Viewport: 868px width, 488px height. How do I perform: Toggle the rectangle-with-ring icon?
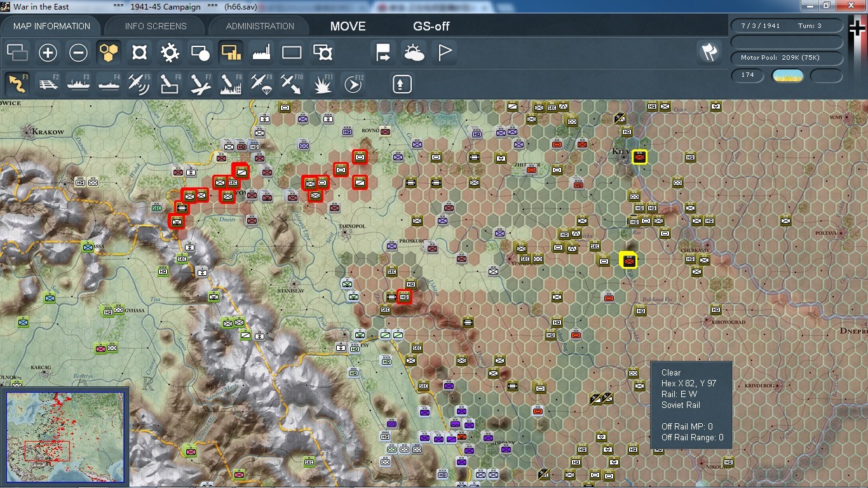coord(322,52)
